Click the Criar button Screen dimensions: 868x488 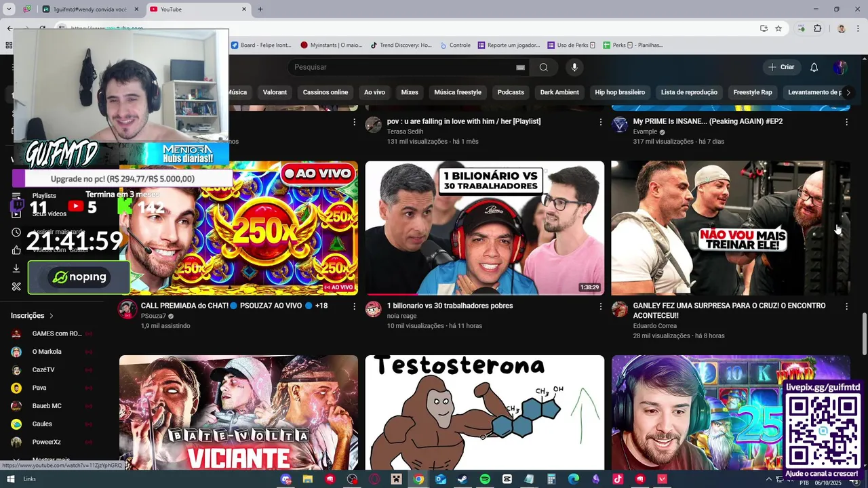pos(781,67)
